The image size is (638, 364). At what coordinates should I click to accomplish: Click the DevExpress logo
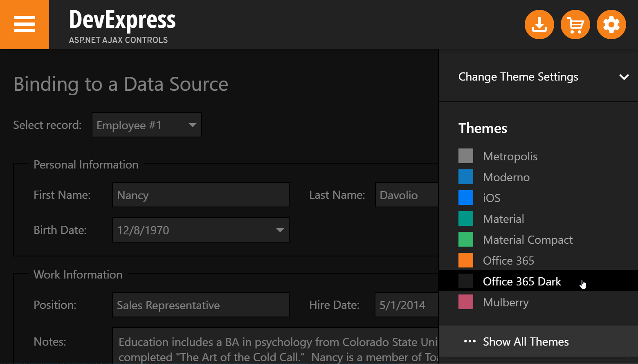coord(122,20)
